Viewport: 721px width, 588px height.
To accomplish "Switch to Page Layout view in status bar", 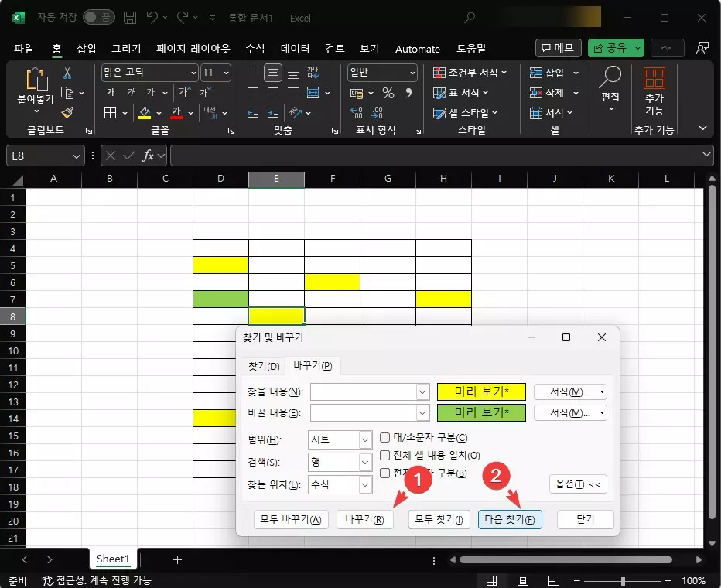I will [522, 579].
